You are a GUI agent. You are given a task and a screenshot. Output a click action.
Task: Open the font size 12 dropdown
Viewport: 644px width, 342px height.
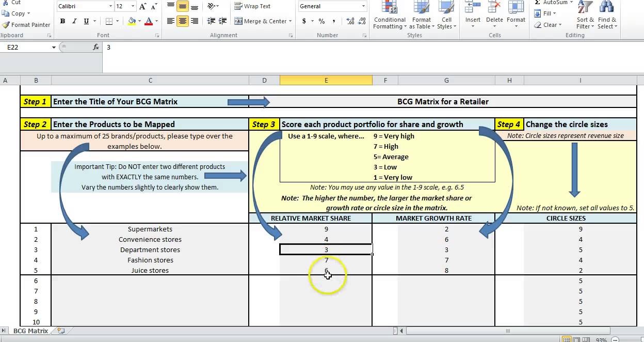point(134,7)
